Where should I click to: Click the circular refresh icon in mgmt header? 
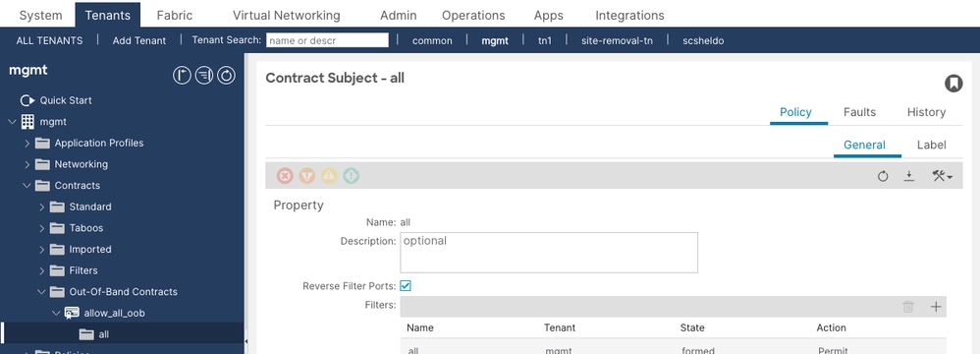click(226, 76)
